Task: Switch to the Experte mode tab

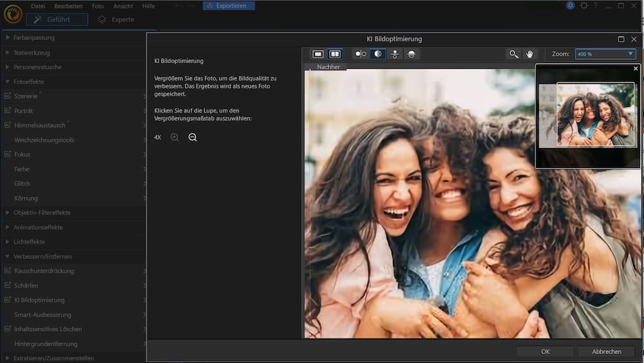Action: pos(117,19)
